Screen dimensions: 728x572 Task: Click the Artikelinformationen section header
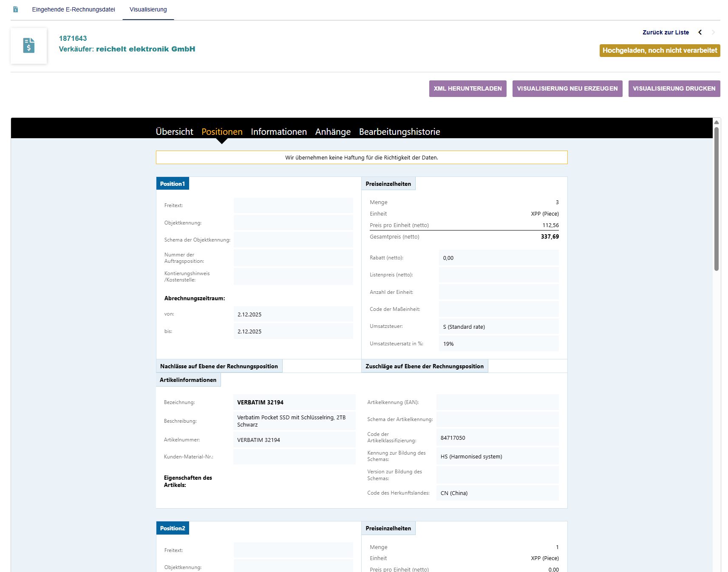pyautogui.click(x=188, y=380)
